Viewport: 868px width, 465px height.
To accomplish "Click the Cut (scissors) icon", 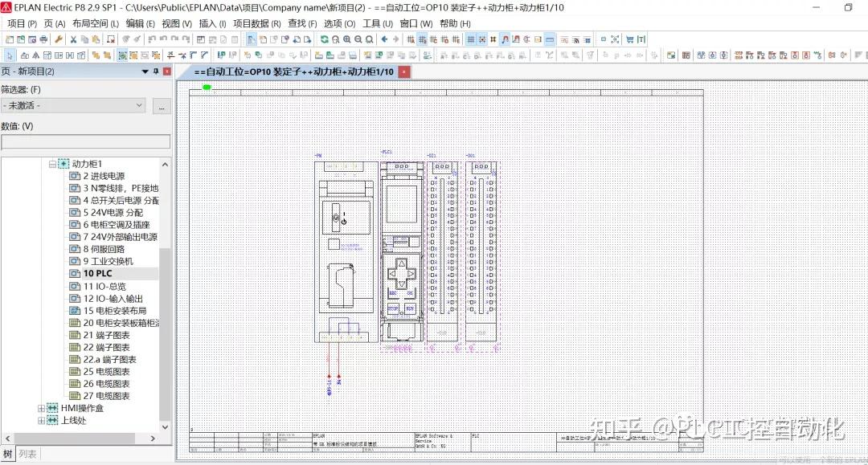I will click(x=72, y=38).
